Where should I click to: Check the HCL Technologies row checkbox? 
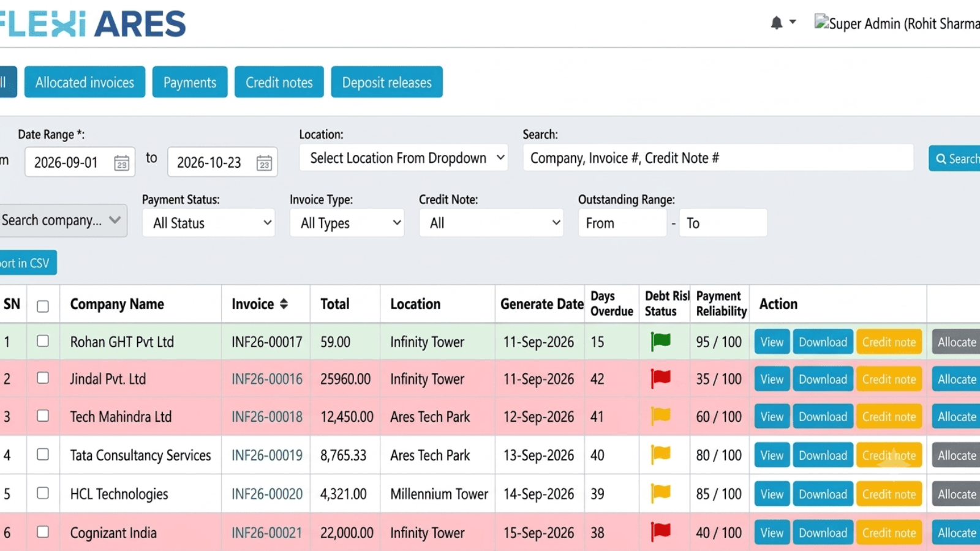coord(43,493)
